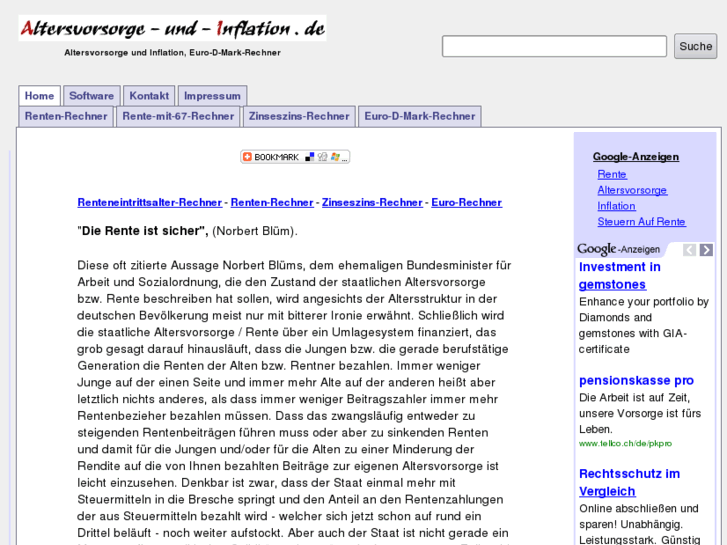Open the Investment in gemstones ad
The width and height of the screenshot is (727, 545).
pos(619,276)
